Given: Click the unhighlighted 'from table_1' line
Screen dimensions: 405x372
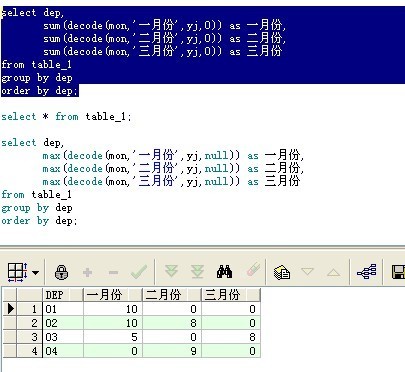Looking at the screenshot, I should coord(36,195).
